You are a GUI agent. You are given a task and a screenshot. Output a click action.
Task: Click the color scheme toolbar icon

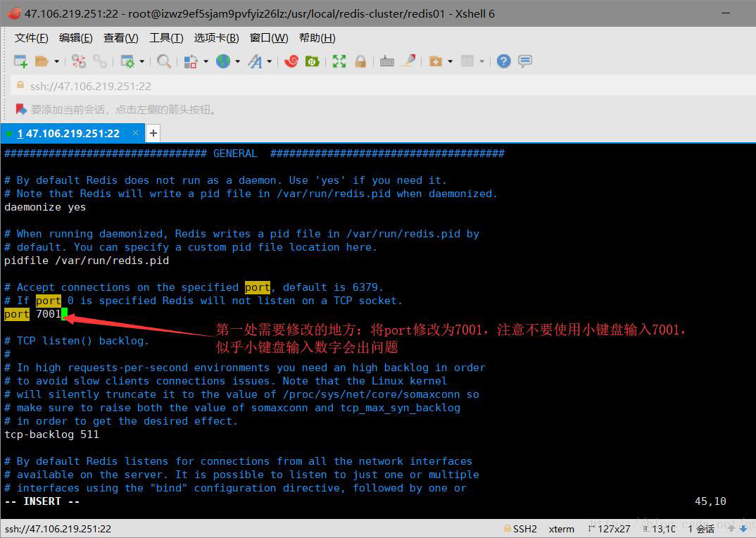(191, 61)
